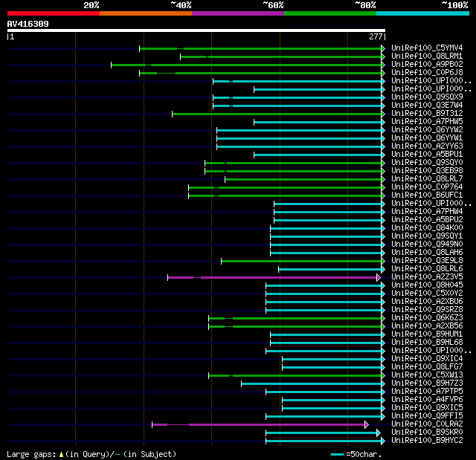
Task: Select the UniRef100_Q3E9L8 label
Action: [x=427, y=261]
